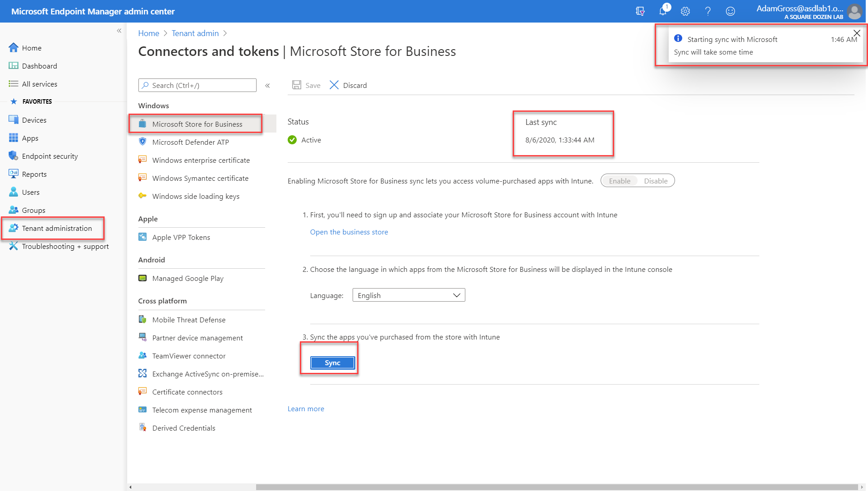Open the Help question mark
The image size is (868, 491).
tap(708, 11)
